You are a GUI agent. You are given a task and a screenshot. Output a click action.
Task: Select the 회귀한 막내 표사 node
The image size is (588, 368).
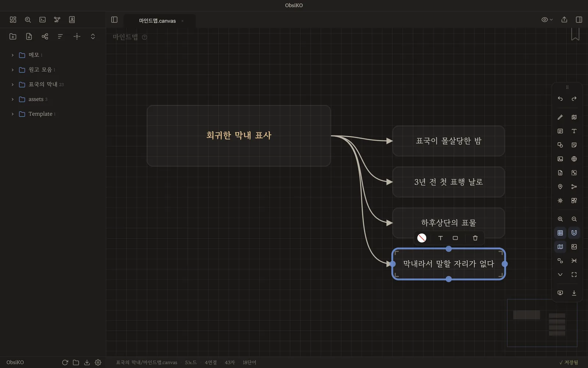239,136
